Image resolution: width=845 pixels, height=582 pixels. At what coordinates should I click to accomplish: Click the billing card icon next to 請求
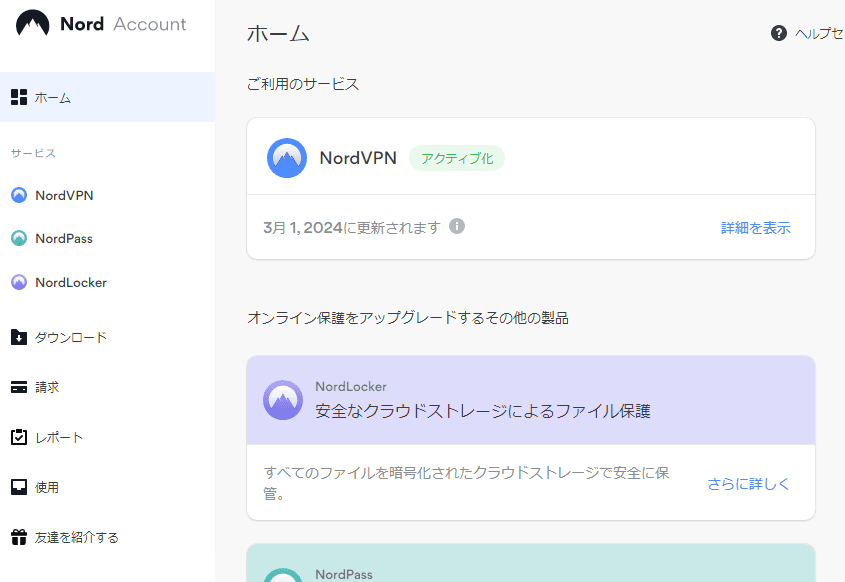pos(19,387)
